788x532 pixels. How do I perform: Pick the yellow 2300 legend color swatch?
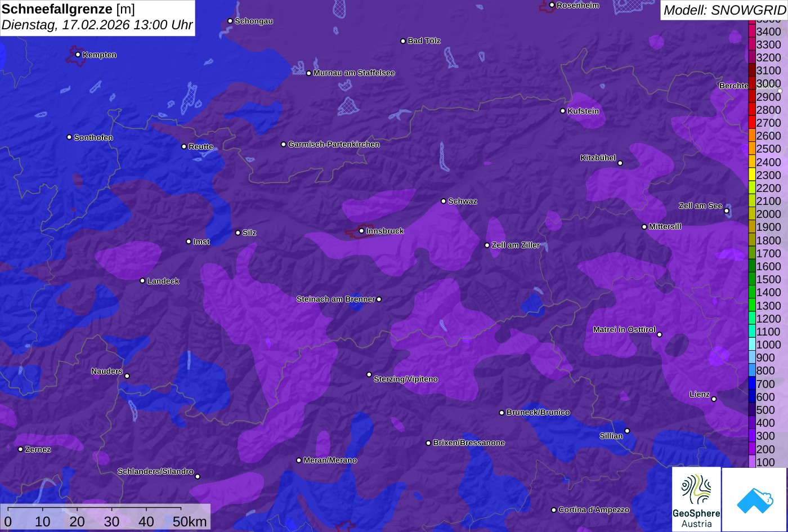(752, 175)
